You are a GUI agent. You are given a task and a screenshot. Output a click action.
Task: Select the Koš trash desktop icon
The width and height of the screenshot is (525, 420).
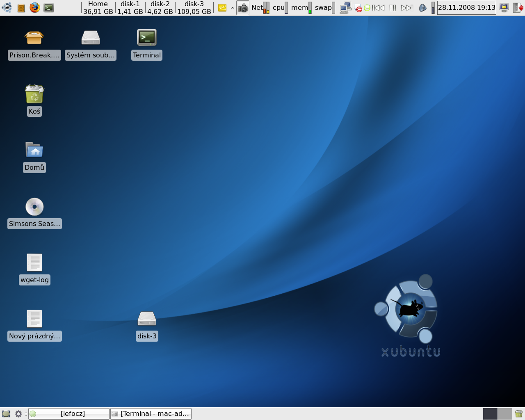click(x=34, y=100)
